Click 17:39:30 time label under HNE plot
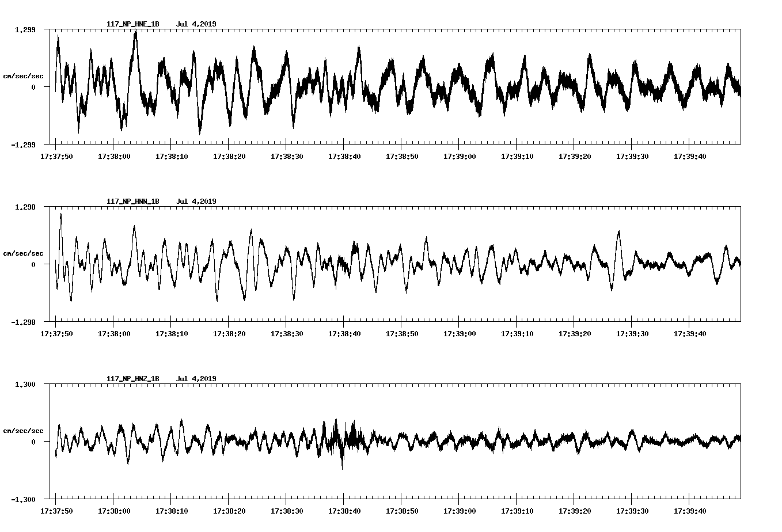 [x=632, y=156]
